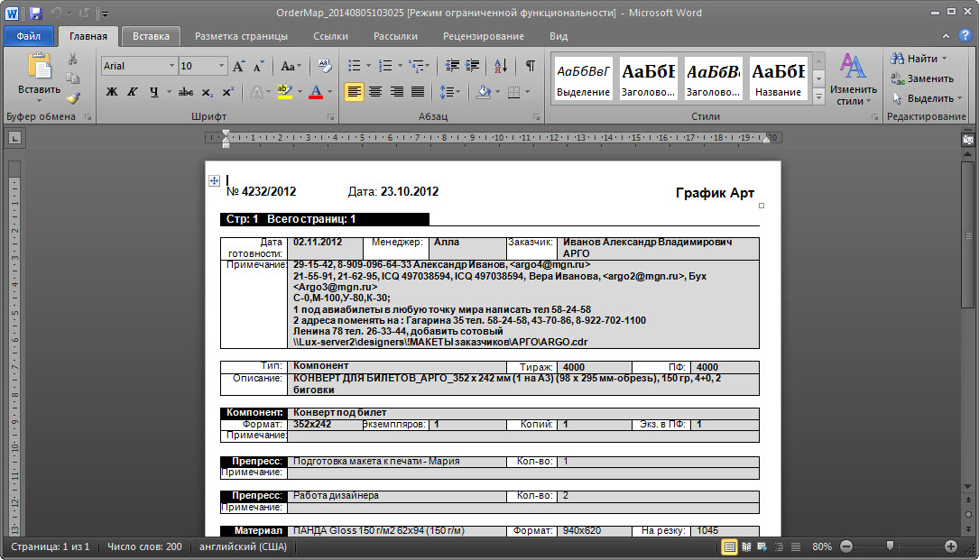Justify paragraph text
Viewport: 979px width, 560px height.
pyautogui.click(x=418, y=92)
